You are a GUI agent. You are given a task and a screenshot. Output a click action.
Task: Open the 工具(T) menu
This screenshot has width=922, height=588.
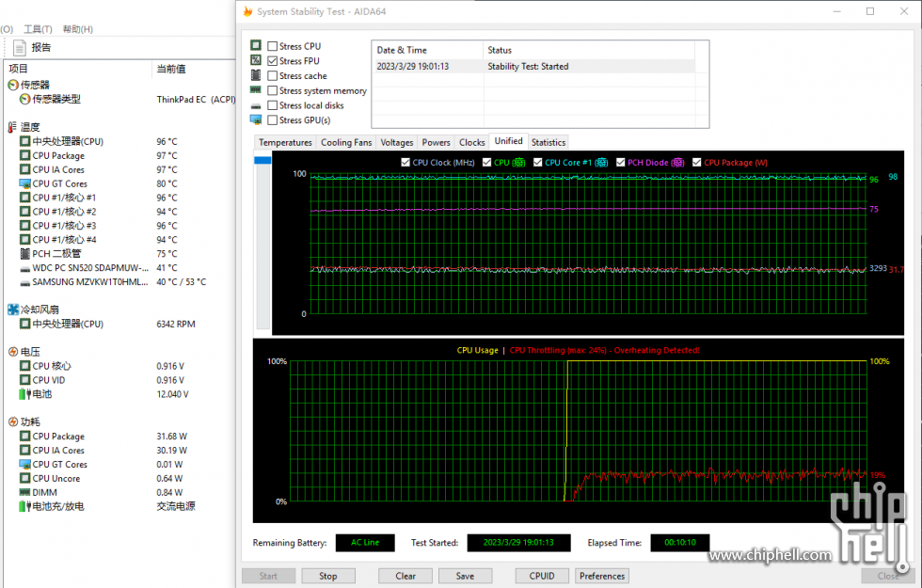38,29
